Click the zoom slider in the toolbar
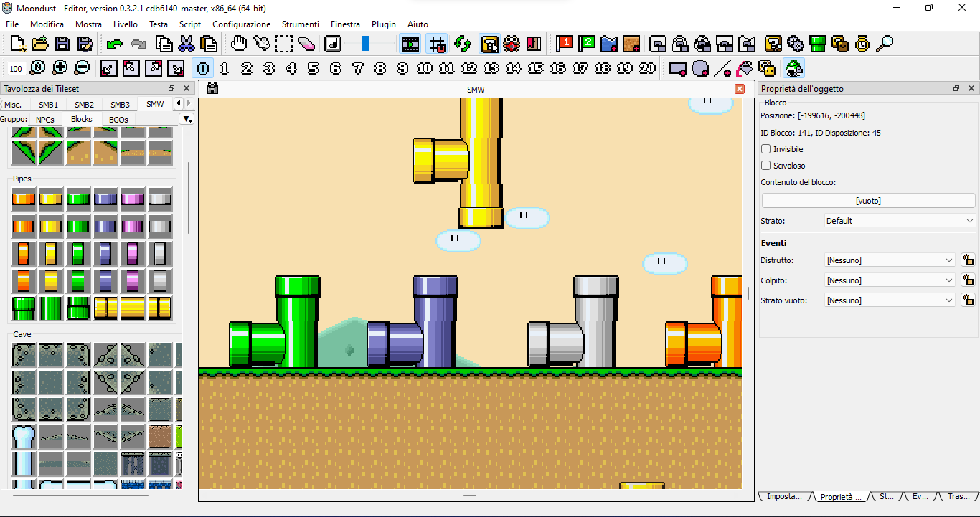 click(369, 44)
